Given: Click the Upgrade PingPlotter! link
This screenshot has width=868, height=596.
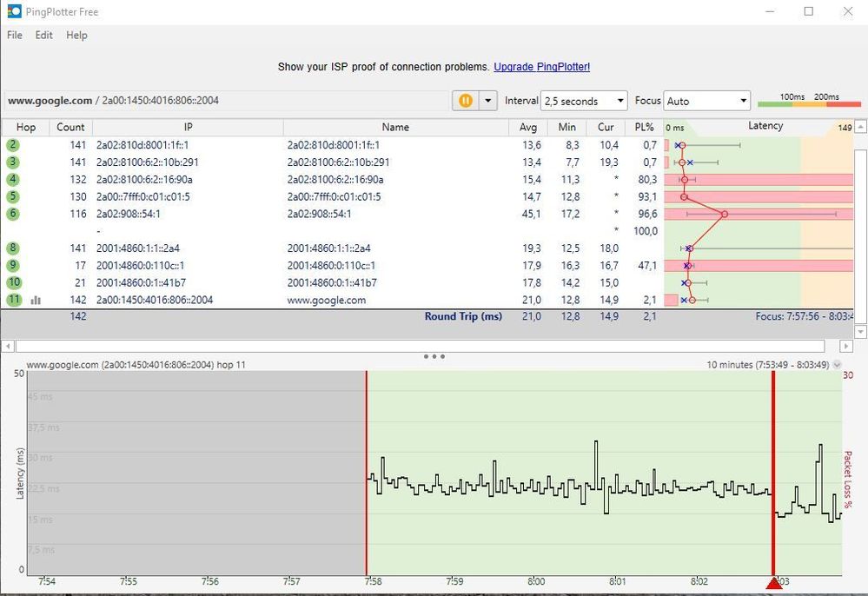Looking at the screenshot, I should click(541, 67).
